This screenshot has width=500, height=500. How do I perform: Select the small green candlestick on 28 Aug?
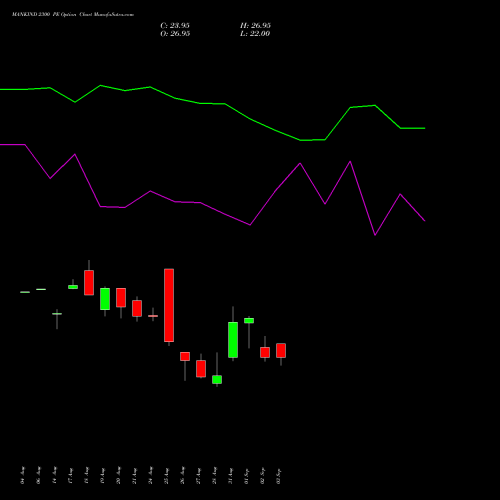click(217, 379)
